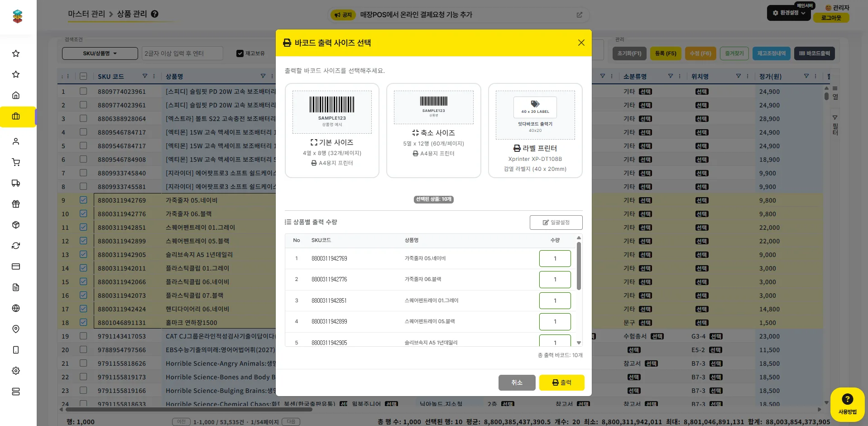Uncheck row 18 홀마크 연하장1500 checkbox

click(83, 322)
